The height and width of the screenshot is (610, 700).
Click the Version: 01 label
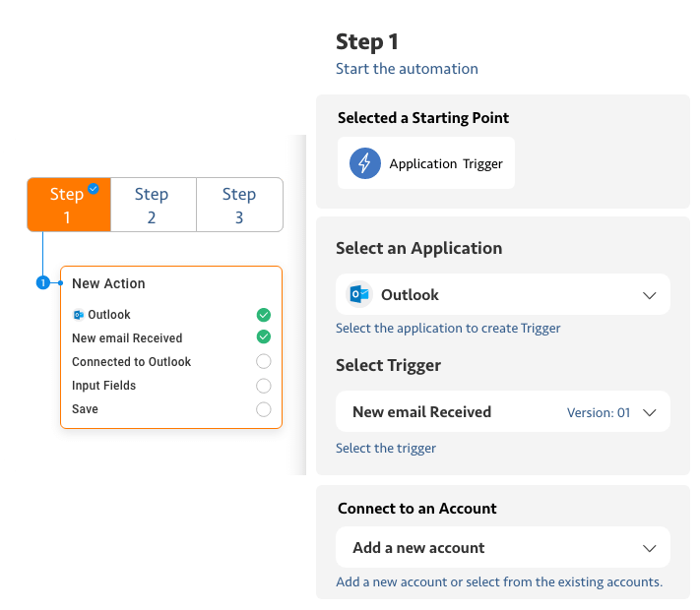click(599, 413)
